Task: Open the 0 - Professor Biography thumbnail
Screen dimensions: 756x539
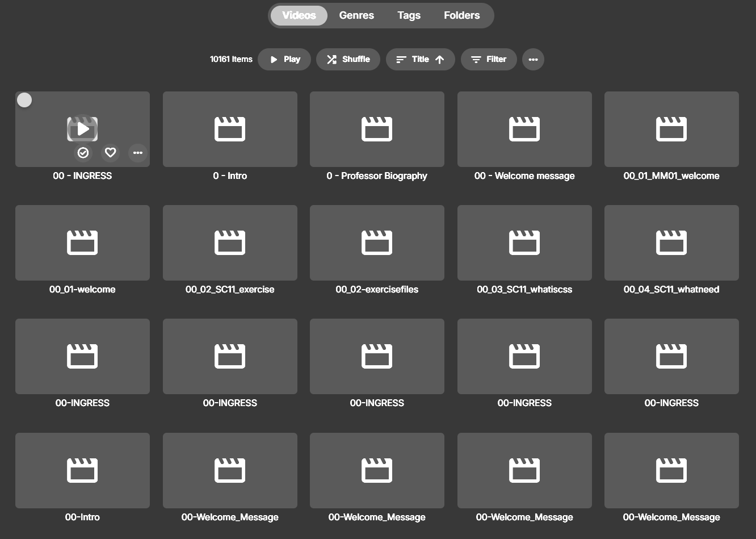Action: (x=377, y=129)
